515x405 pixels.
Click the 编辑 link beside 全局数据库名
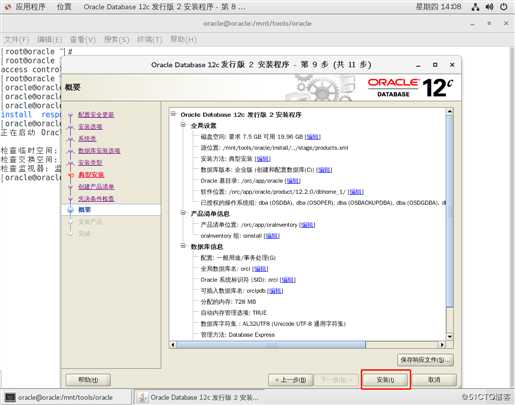[260, 269]
